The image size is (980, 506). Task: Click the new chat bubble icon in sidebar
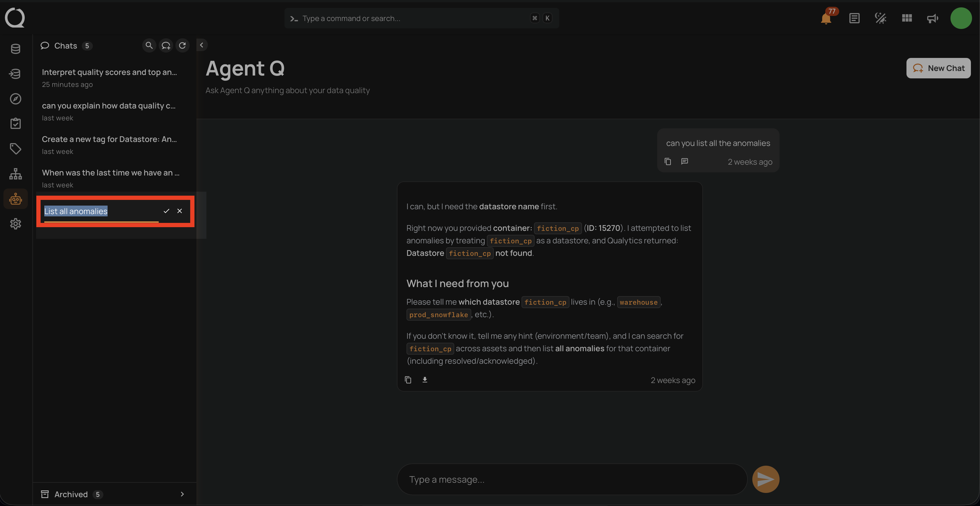[166, 46]
